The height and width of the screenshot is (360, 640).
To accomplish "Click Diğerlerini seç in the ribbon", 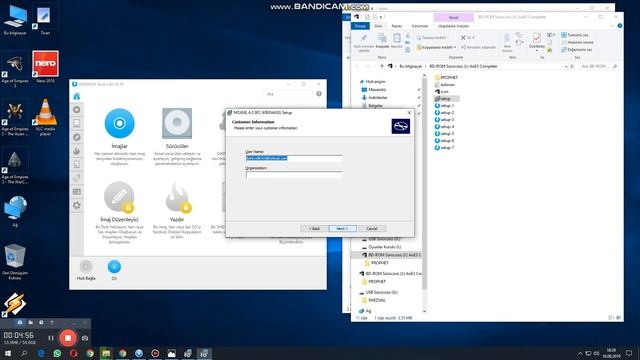I will pos(576,50).
